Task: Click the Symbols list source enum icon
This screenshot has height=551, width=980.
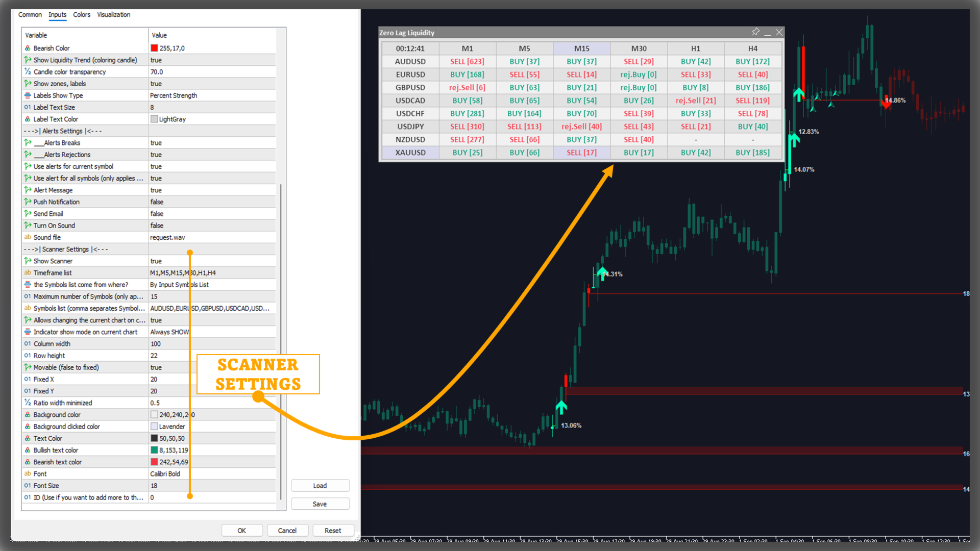Action: coord(28,284)
